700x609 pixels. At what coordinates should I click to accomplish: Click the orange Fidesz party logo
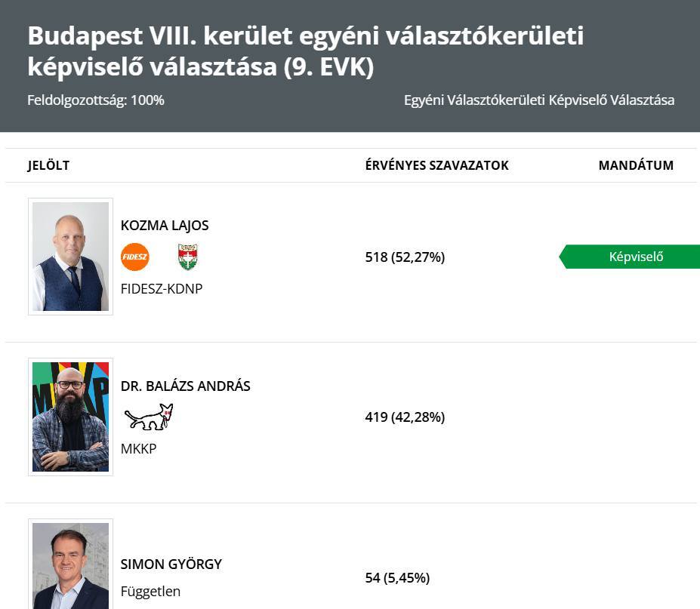click(x=135, y=257)
